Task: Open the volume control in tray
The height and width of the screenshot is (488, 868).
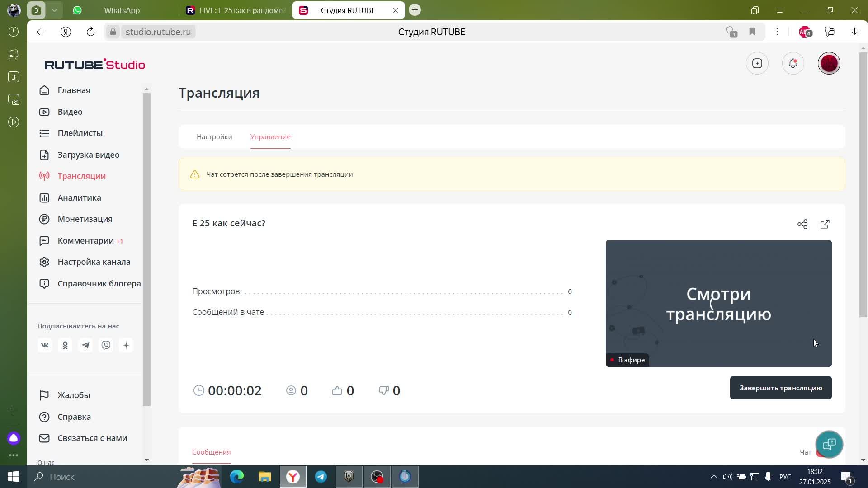Action: click(x=727, y=477)
